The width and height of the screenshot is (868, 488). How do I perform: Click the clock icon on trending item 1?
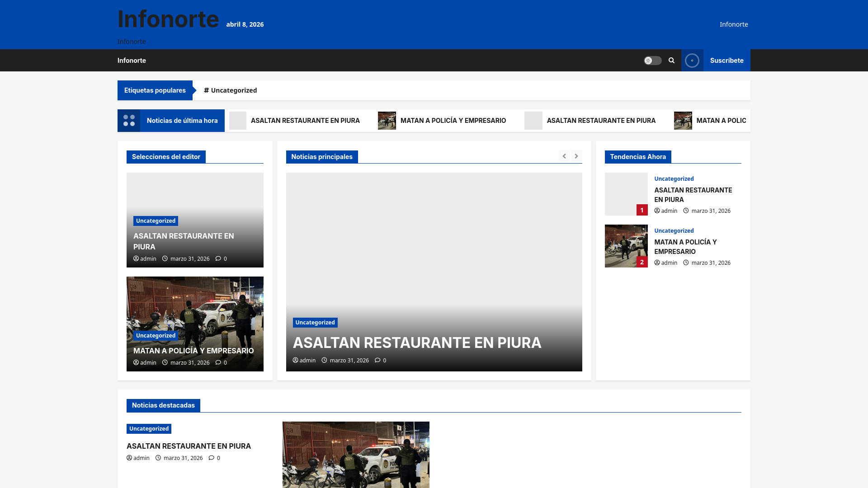coord(686,211)
